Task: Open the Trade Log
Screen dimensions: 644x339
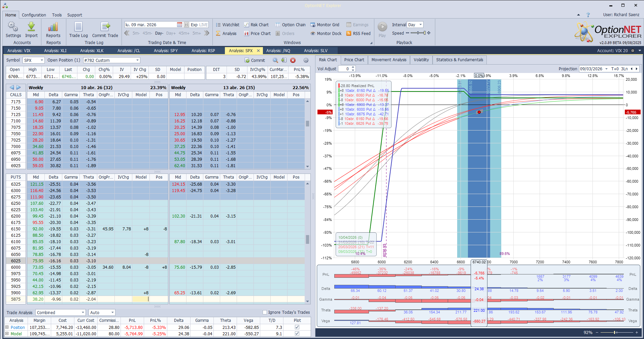Action: [x=78, y=29]
